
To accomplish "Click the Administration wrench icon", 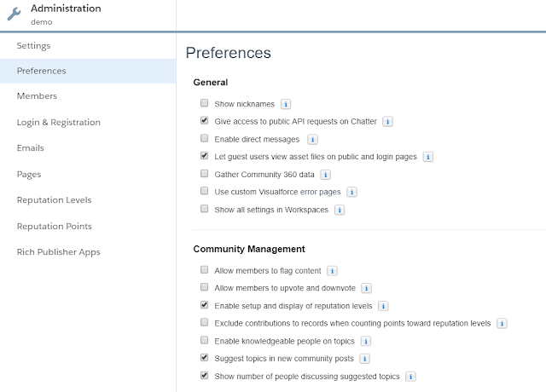I will coord(15,14).
